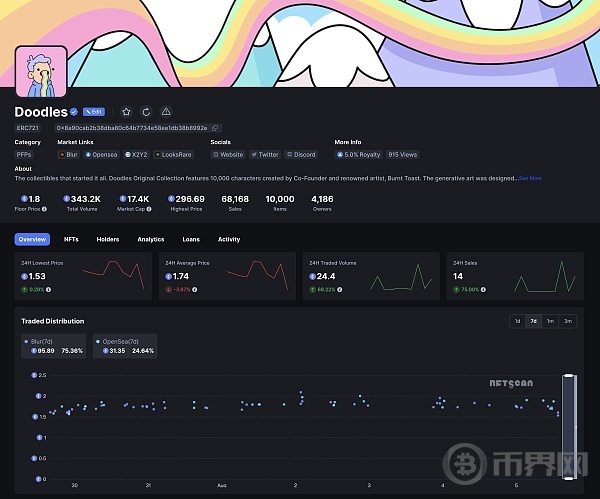Image resolution: width=600 pixels, height=499 pixels.
Task: Open the Blur market link
Action: click(x=69, y=155)
